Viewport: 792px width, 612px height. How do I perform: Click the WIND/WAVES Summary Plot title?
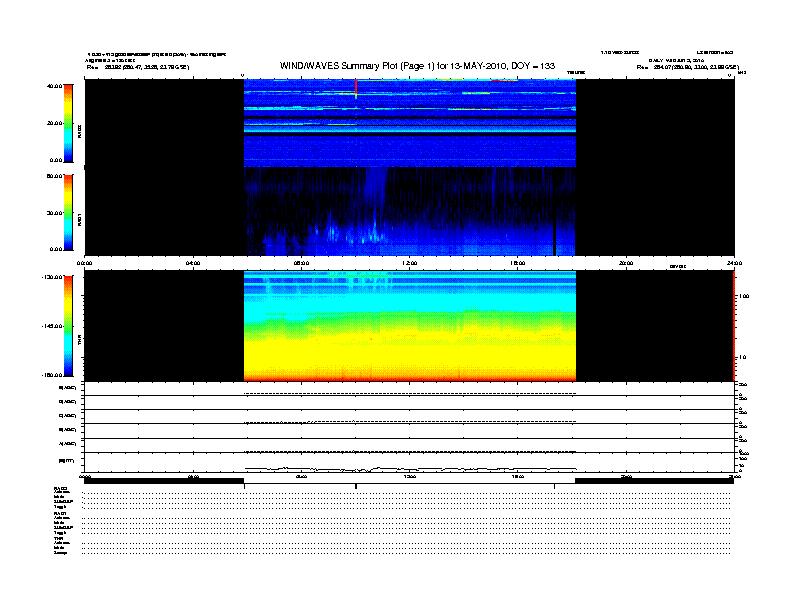click(417, 66)
